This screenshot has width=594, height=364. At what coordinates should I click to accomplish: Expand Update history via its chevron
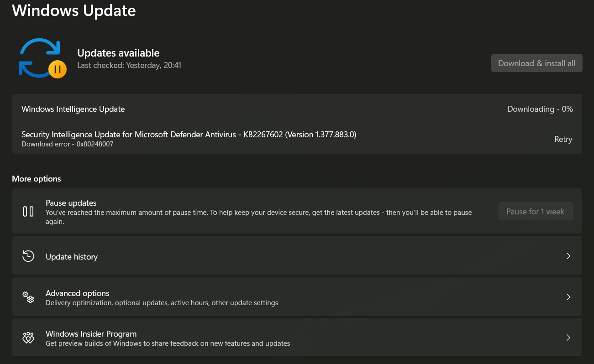click(568, 256)
